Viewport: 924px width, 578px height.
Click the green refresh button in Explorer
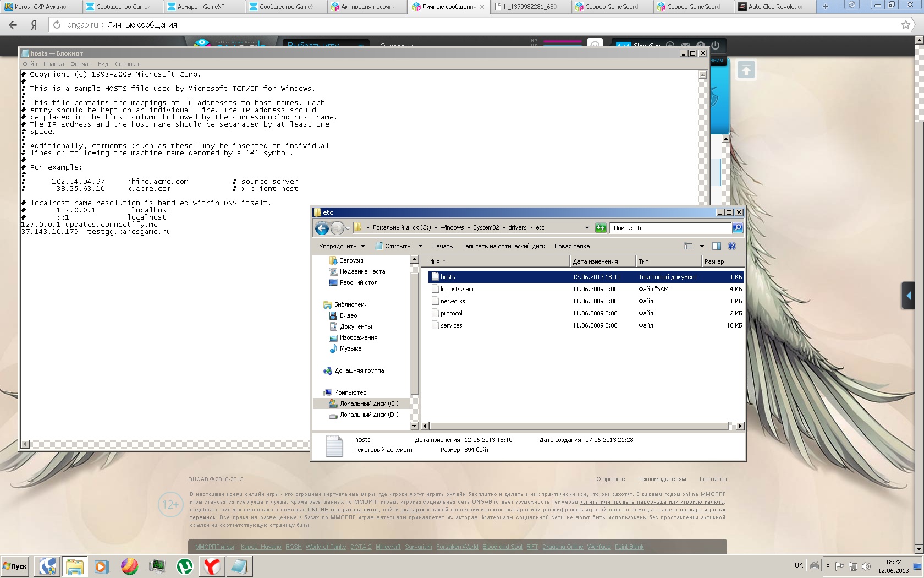coord(601,228)
